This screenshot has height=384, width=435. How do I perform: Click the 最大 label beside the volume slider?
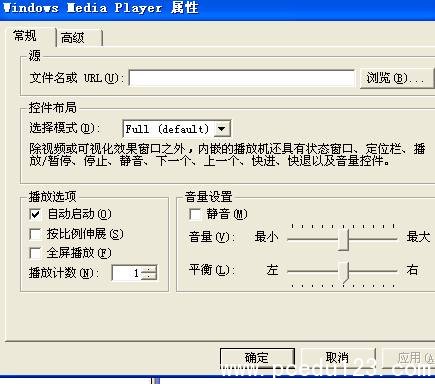pyautogui.click(x=418, y=237)
